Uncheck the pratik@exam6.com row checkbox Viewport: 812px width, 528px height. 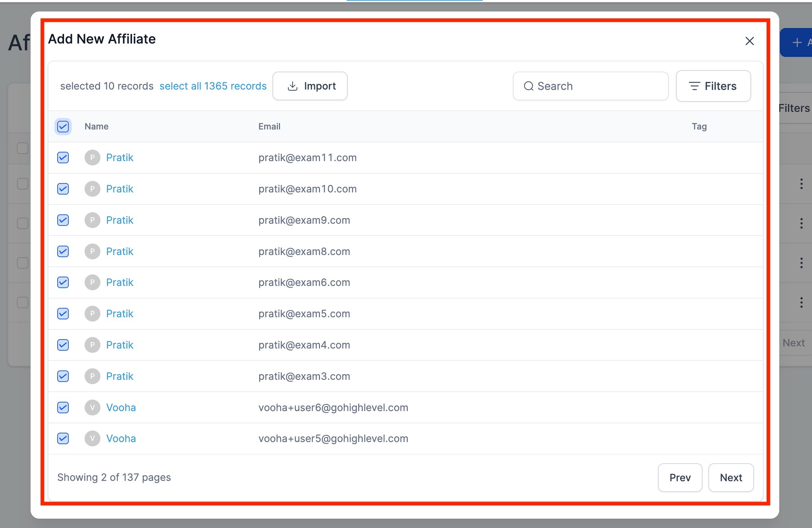point(63,282)
